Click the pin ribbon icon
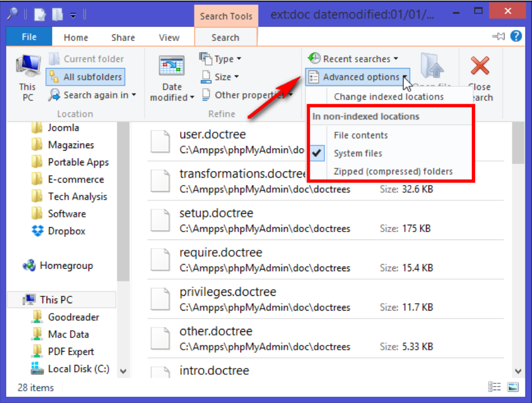Screen dimensions: 532x403 point(499,36)
